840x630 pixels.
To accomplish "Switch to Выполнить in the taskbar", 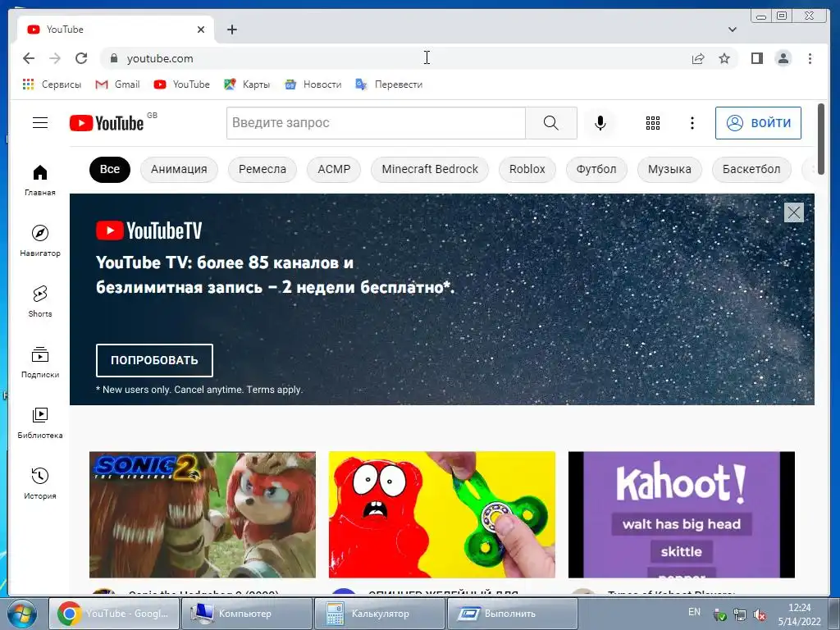I will pos(512,614).
